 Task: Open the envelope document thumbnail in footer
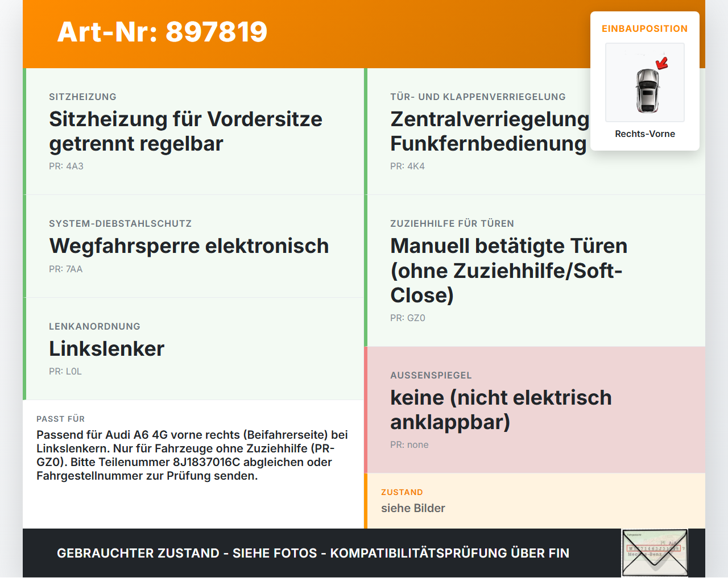click(x=655, y=553)
